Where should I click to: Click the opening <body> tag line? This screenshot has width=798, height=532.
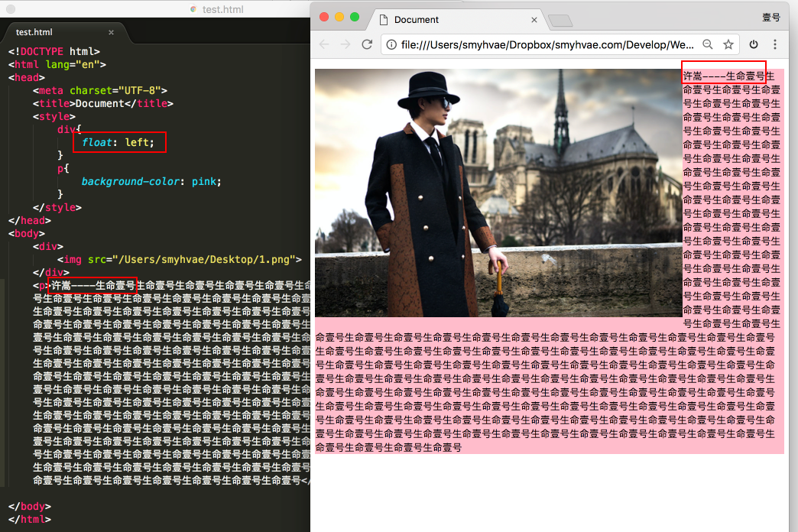pos(27,234)
